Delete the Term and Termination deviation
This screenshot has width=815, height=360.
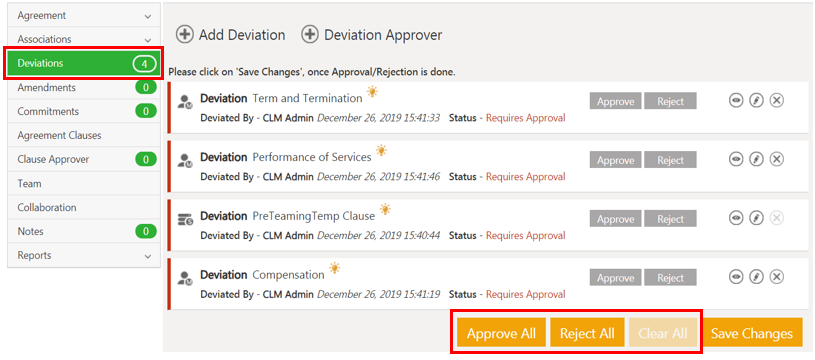777,101
